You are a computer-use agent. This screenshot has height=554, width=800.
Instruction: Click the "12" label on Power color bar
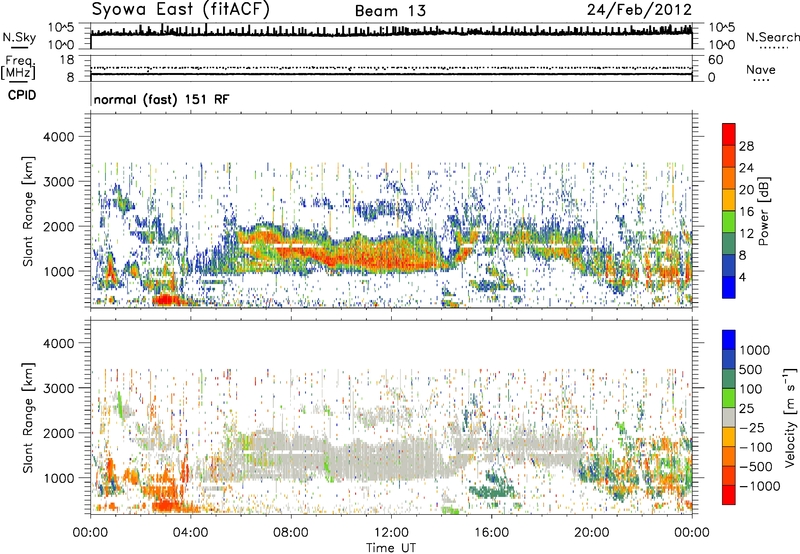pos(746,233)
